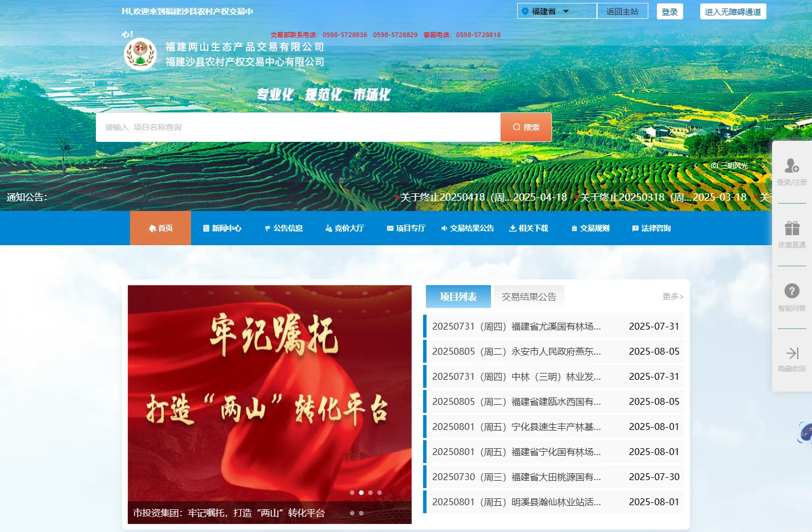Click date 2025-07-30 in project list

tap(654, 477)
